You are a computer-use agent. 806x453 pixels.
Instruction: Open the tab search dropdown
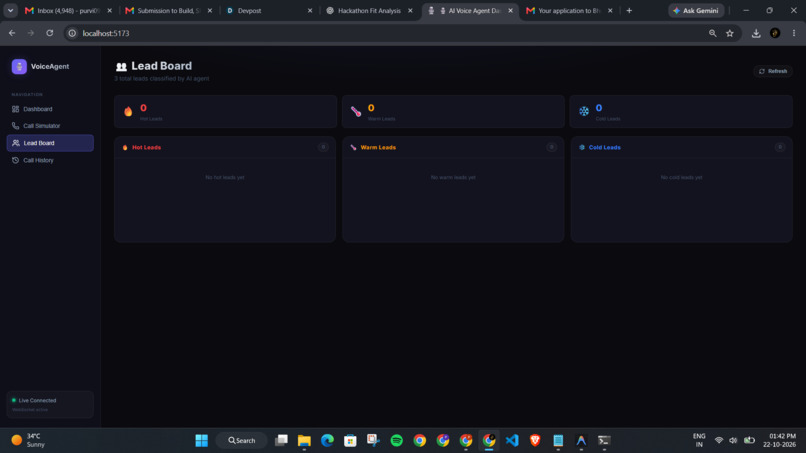point(10,11)
